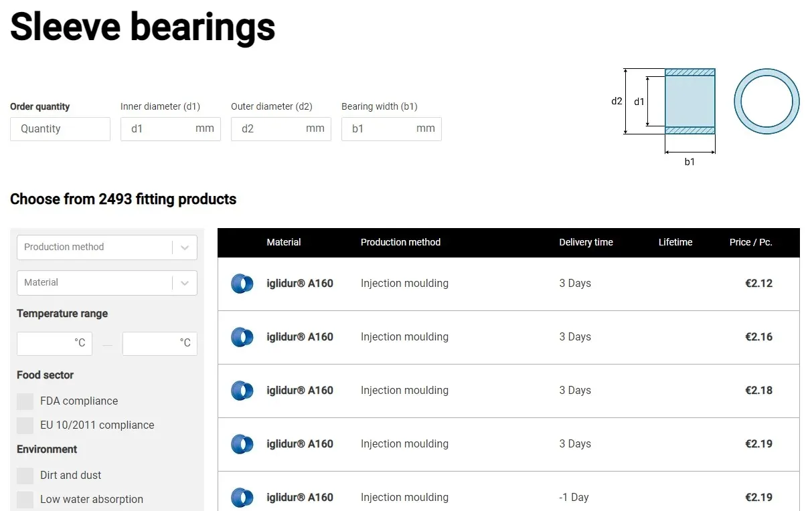Click the bearing icon in the €2.16 row
The height and width of the screenshot is (511, 812).
pyautogui.click(x=242, y=337)
